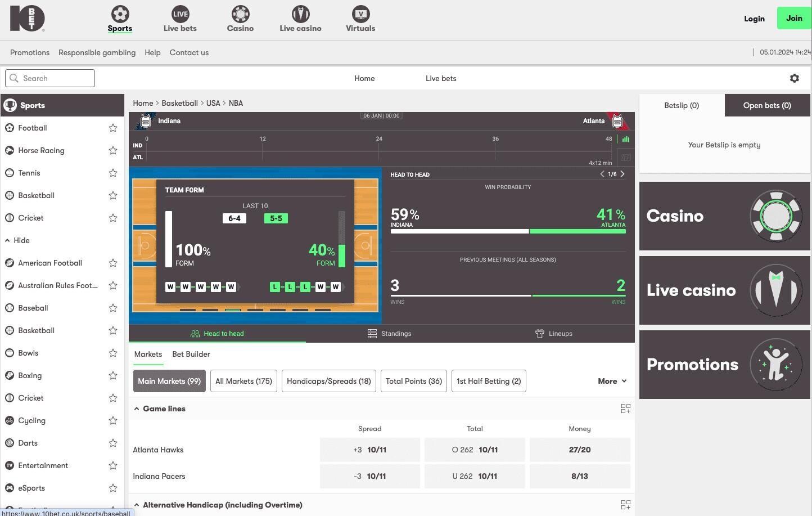Switch to Open bets (0) tab
Viewport: 812px width, 516px height.
coord(767,105)
